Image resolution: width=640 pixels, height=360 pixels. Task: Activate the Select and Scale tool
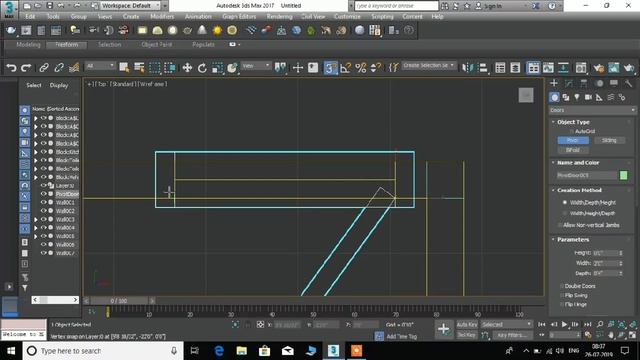point(217,68)
